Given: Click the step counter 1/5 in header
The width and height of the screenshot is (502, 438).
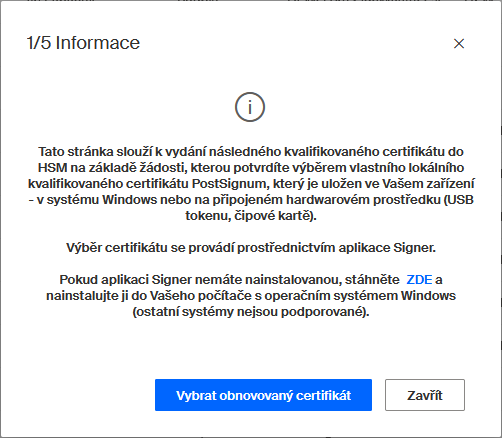Looking at the screenshot, I should click(39, 43).
